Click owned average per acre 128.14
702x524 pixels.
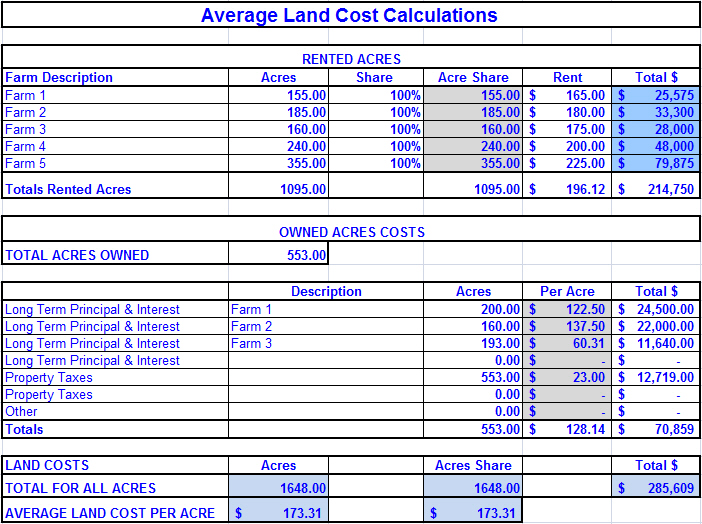point(567,429)
